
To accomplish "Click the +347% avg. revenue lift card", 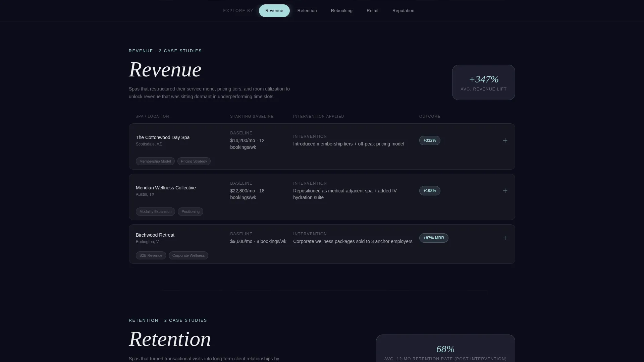I will tap(483, 82).
